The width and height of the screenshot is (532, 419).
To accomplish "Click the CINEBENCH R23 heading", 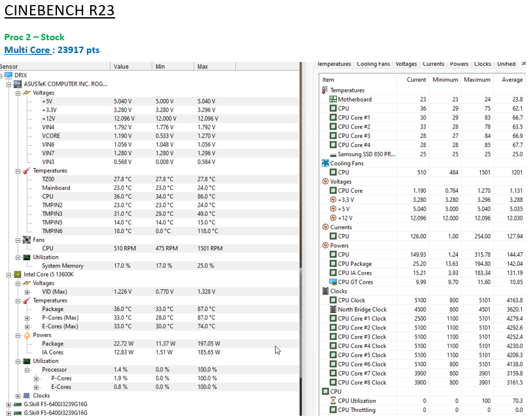I will tap(59, 10).
